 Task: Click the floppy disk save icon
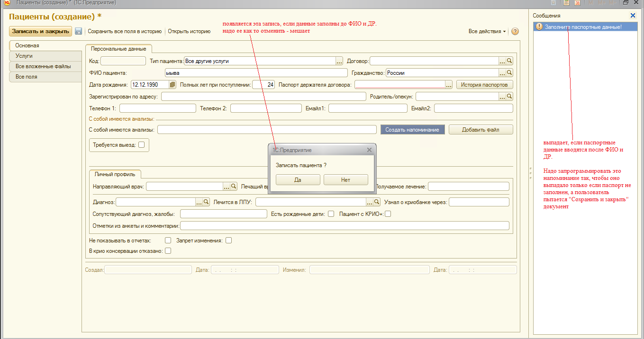pos(79,31)
